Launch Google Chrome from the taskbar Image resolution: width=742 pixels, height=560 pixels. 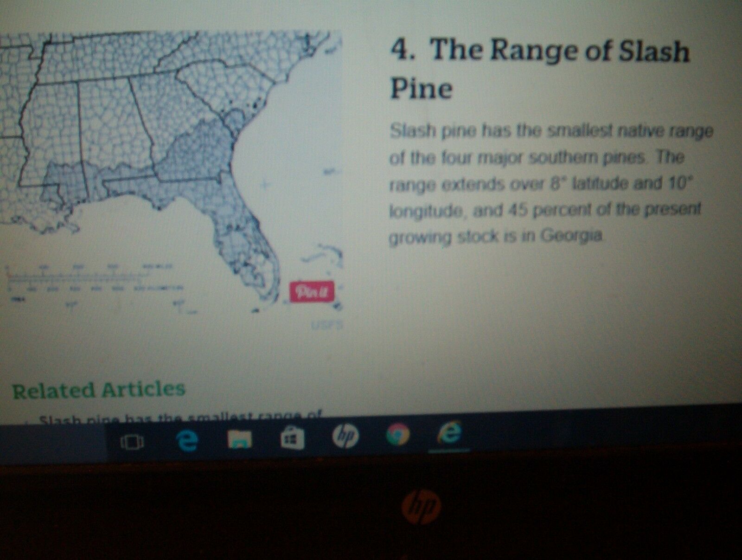pyautogui.click(x=398, y=434)
